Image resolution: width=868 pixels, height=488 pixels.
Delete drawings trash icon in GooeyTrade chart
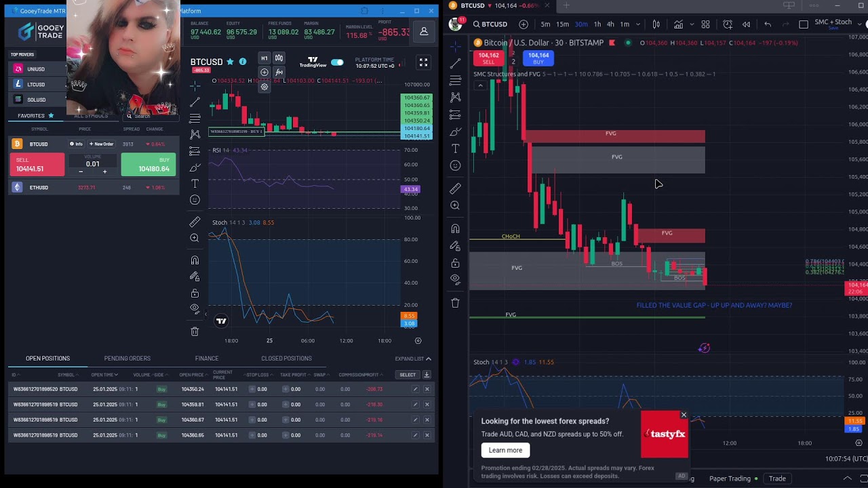point(195,331)
